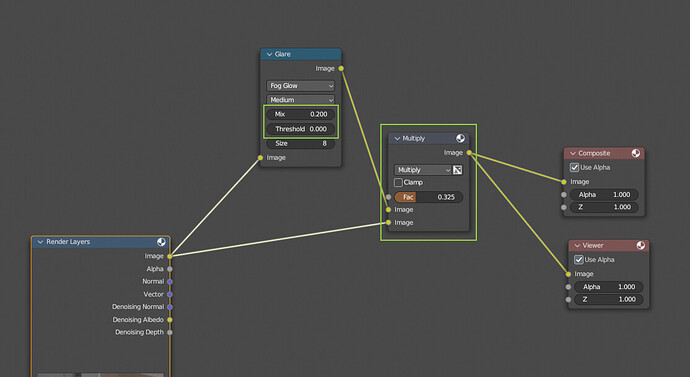Click the Size 8 field in Glare node

[301, 143]
